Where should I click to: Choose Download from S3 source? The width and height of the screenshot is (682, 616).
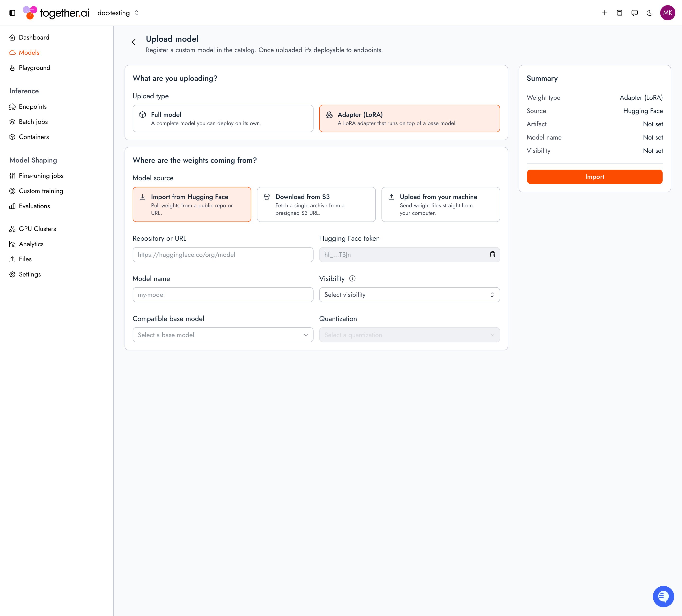(x=316, y=204)
